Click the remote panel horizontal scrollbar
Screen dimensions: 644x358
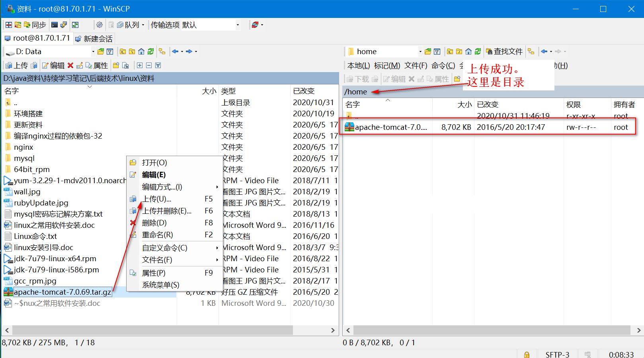tap(492, 330)
